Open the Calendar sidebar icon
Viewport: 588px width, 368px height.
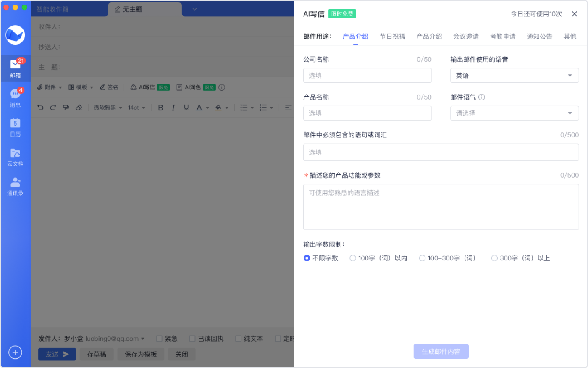point(15,127)
